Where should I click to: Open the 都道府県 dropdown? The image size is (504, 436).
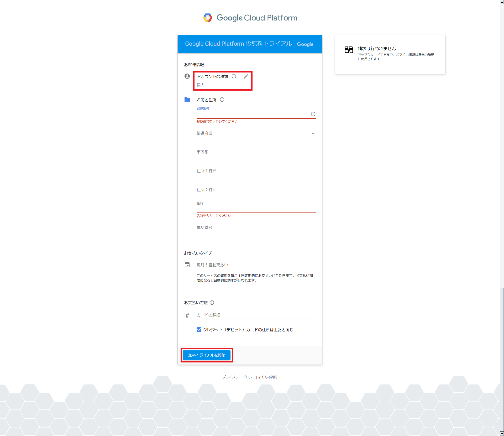point(256,133)
